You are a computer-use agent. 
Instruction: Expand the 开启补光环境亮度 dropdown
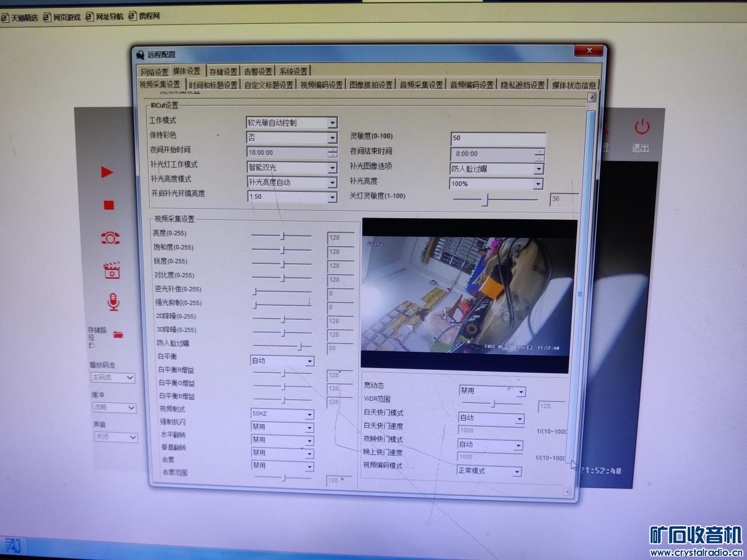(332, 197)
